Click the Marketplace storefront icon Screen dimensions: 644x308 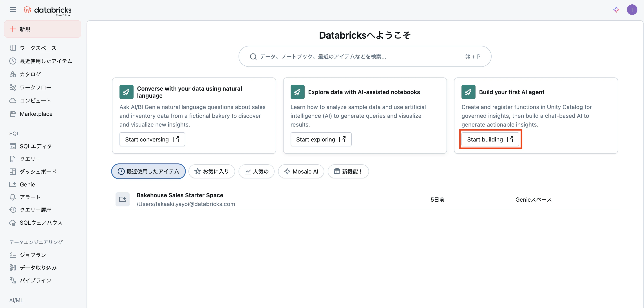coord(13,114)
